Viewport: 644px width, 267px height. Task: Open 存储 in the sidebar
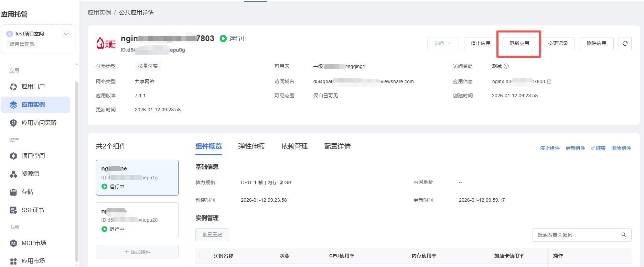point(28,192)
